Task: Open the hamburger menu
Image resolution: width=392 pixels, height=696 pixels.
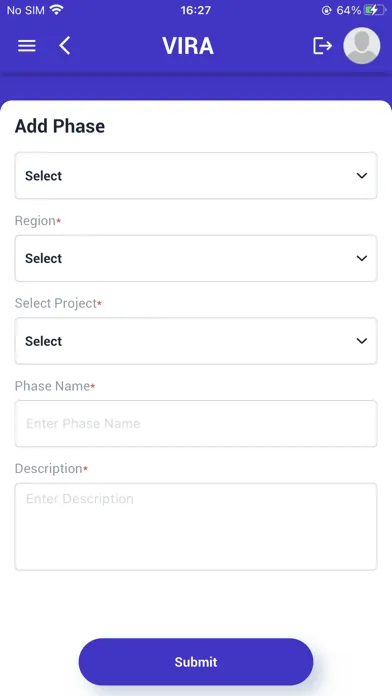Action: pyautogui.click(x=27, y=46)
